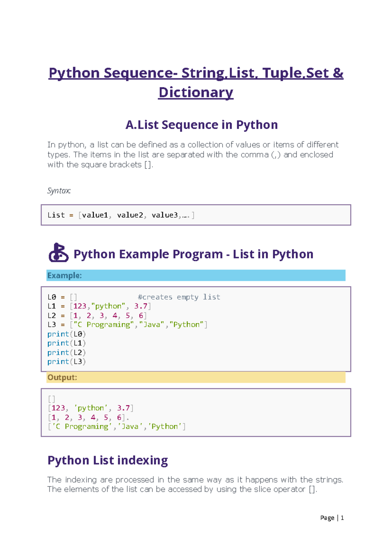
Task: Click the paragraph starting 'In python, a list'
Action: pos(193,155)
